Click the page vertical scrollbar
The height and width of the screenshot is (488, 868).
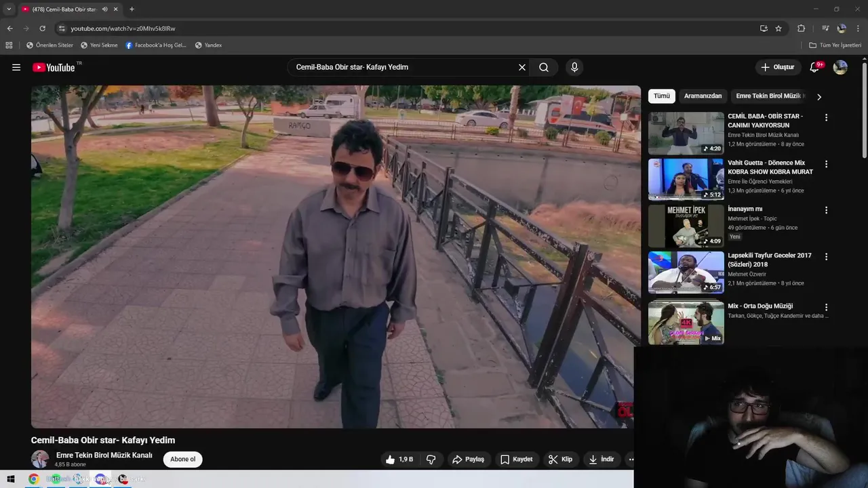[x=865, y=110]
